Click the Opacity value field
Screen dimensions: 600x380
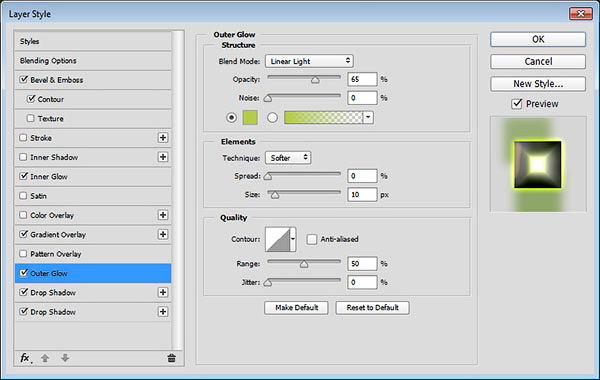pyautogui.click(x=362, y=79)
